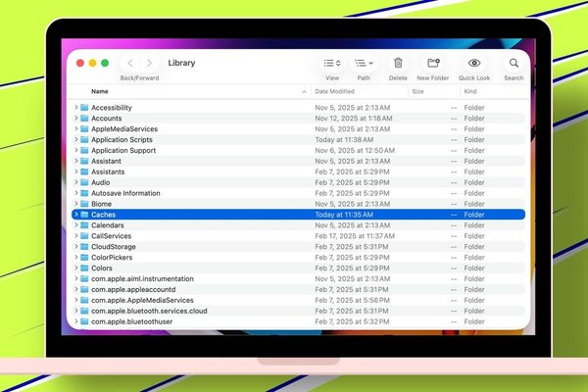Click date 'Feb 7, 2025 at 5:56 PM'
The image size is (588, 392).
point(352,300)
